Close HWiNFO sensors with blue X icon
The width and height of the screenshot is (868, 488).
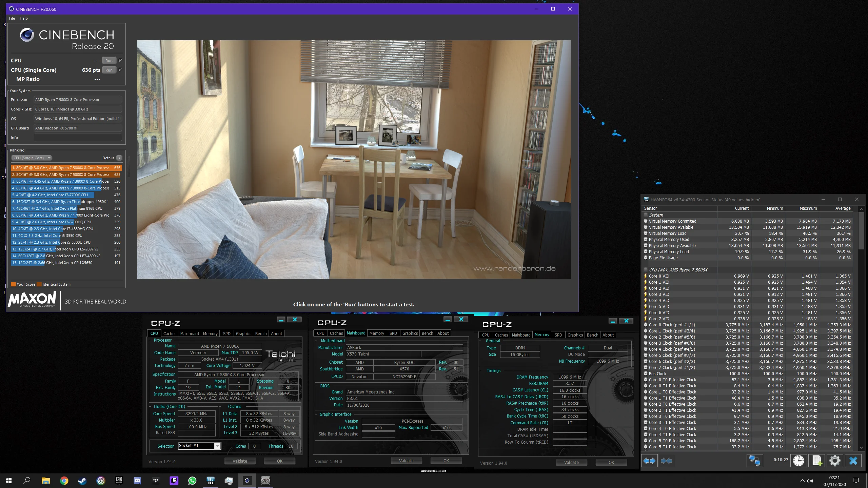853,461
